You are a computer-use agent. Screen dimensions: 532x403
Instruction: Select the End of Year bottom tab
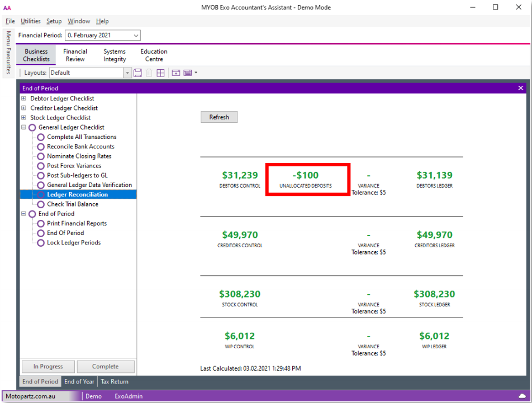click(x=79, y=382)
